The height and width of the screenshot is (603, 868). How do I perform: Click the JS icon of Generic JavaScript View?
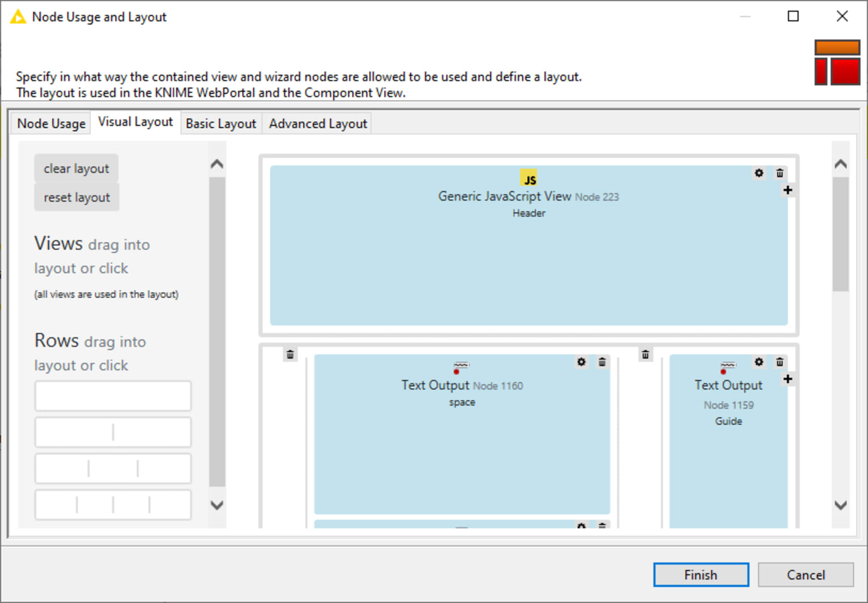529,177
